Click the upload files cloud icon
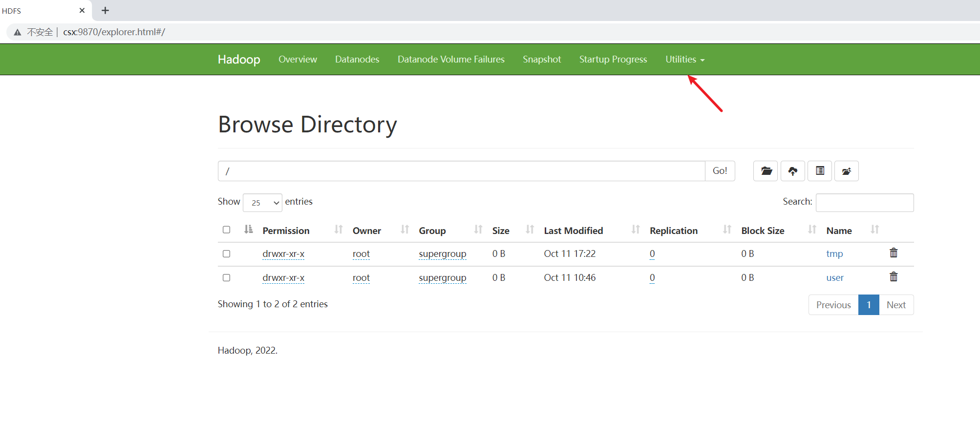This screenshot has width=980, height=422. coord(793,171)
